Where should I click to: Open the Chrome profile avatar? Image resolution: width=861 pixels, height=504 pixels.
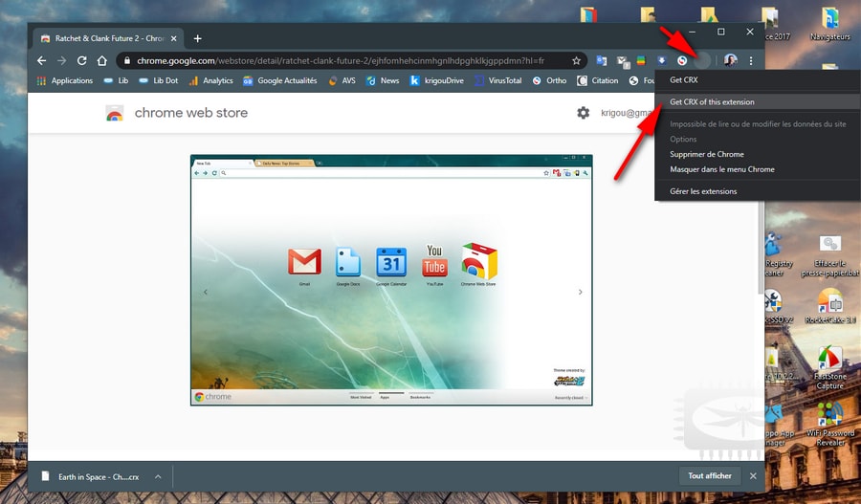coord(730,60)
